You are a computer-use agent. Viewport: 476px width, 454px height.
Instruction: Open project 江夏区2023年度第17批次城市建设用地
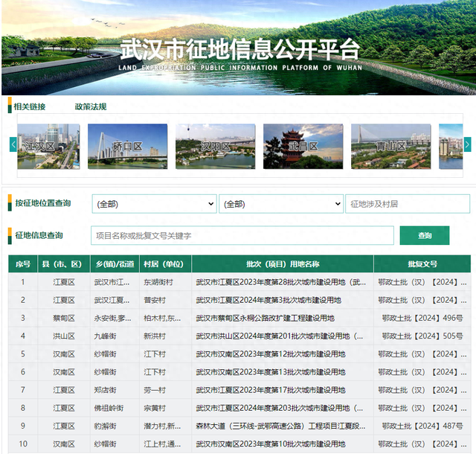click(x=271, y=390)
